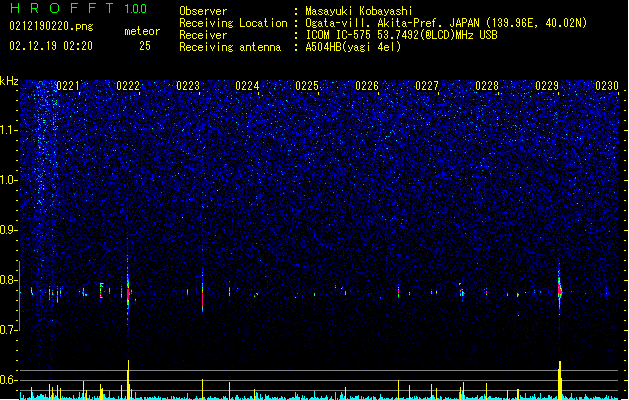Click the 1.0 kHz frequency tick label
Screen dimensions: 629x400
pyautogui.click(x=8, y=180)
